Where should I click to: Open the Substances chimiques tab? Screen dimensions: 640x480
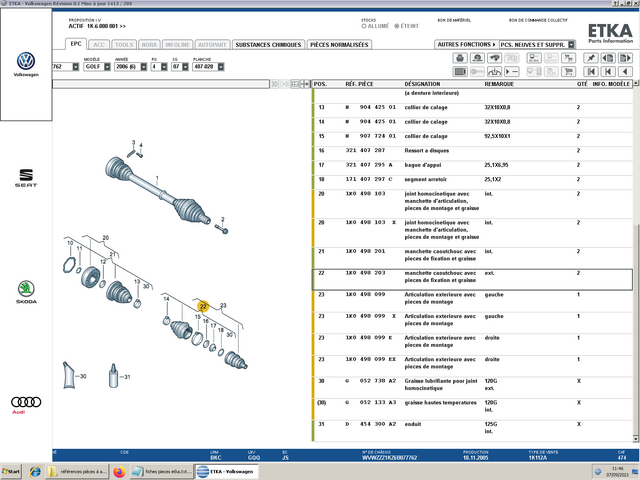pyautogui.click(x=268, y=44)
